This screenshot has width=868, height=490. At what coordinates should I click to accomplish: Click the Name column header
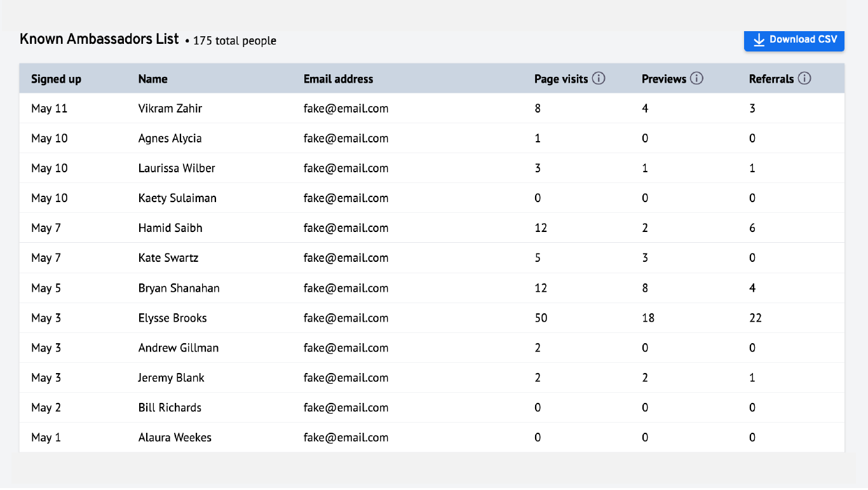(153, 79)
